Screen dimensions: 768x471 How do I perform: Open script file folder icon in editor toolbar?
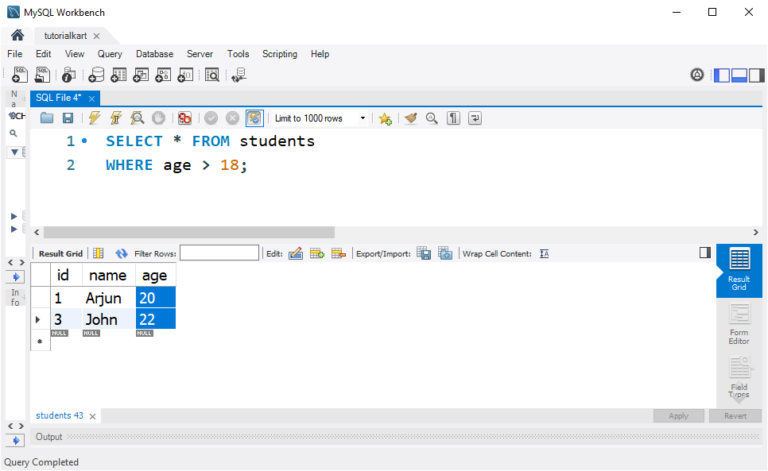click(47, 118)
